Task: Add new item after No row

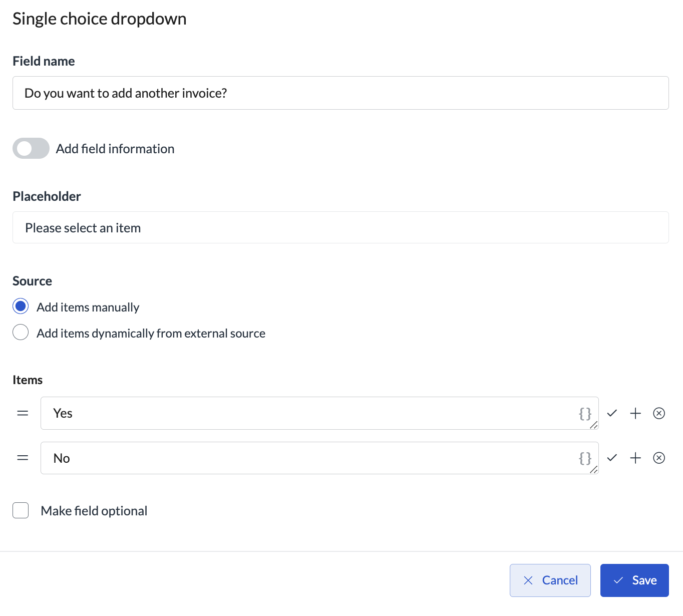Action: tap(635, 458)
